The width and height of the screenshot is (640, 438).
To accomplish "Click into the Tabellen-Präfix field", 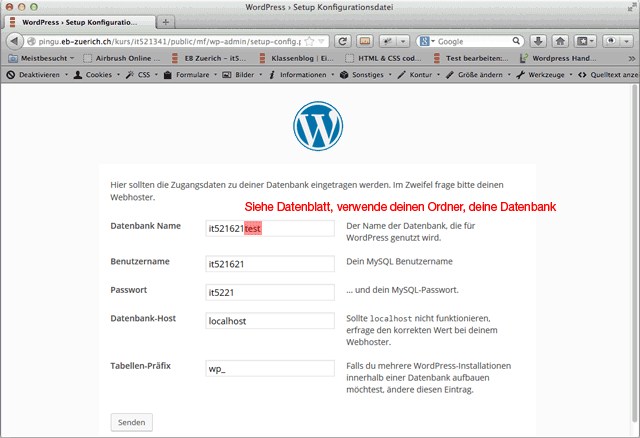I will pyautogui.click(x=269, y=368).
